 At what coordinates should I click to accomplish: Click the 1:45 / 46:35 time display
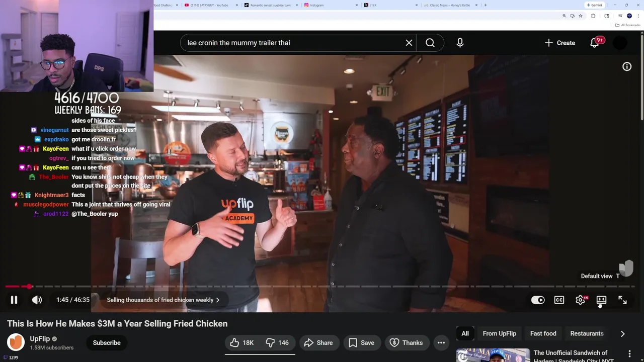click(73, 300)
